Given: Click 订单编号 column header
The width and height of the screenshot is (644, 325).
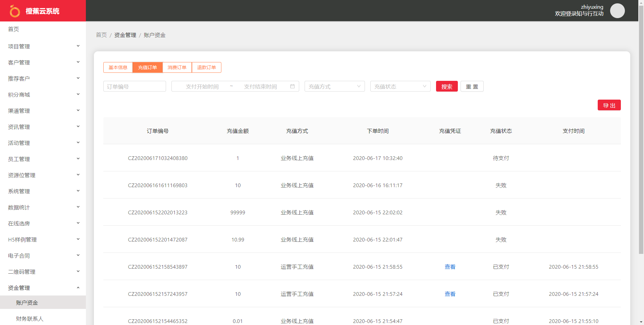Looking at the screenshot, I should coord(158,131).
